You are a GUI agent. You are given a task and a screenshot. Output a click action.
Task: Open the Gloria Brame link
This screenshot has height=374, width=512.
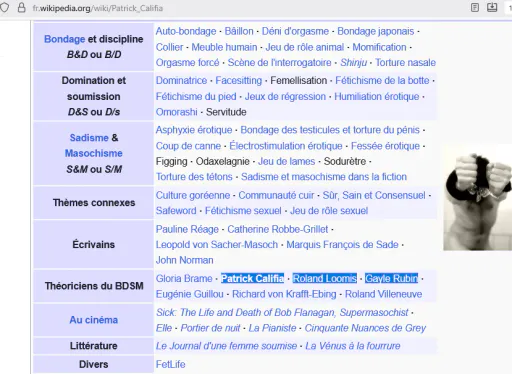click(184, 279)
